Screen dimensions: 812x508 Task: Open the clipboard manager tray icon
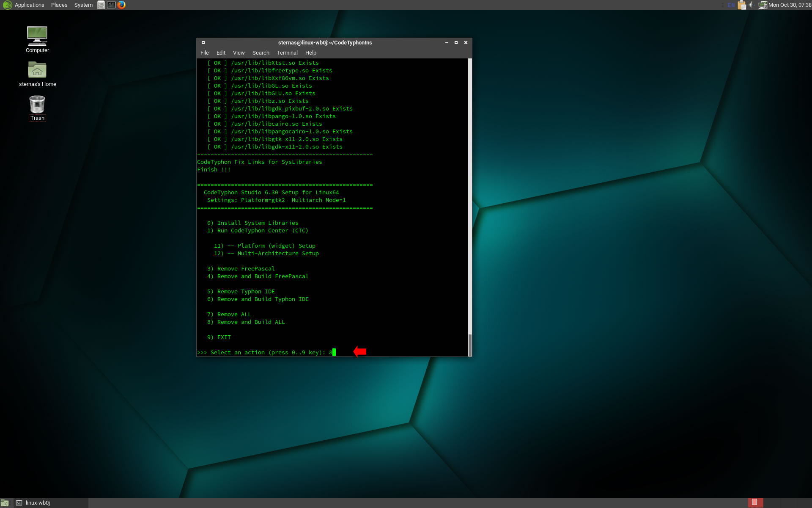pos(742,5)
